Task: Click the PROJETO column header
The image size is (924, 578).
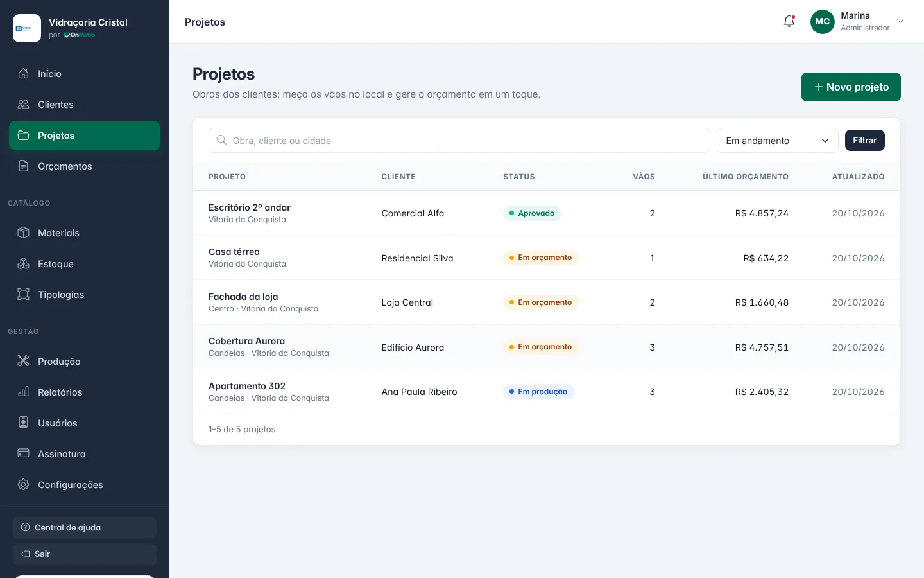Action: tap(227, 177)
